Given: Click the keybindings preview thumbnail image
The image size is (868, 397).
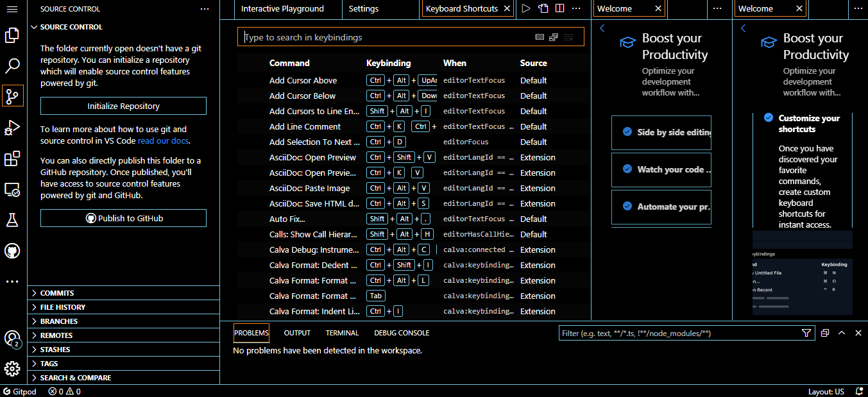Looking at the screenshot, I should click(x=803, y=273).
